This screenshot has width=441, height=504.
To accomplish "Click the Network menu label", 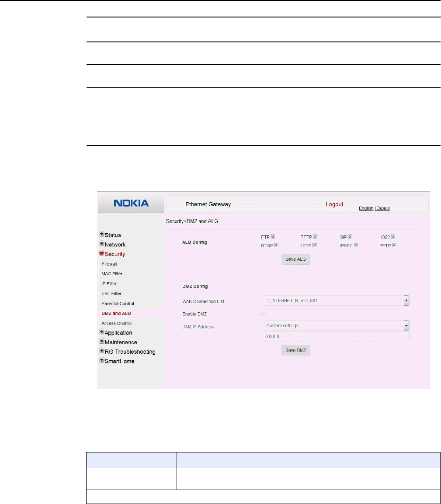I will [x=115, y=244].
